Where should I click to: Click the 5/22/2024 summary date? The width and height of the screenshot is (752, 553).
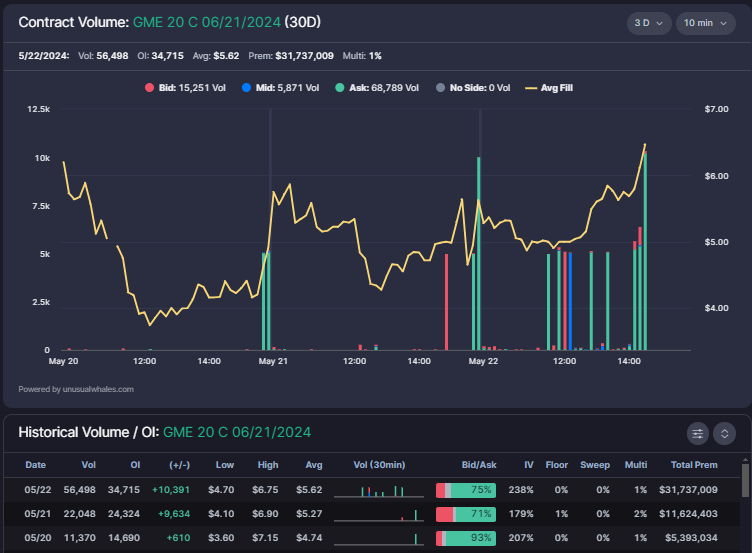(44, 56)
